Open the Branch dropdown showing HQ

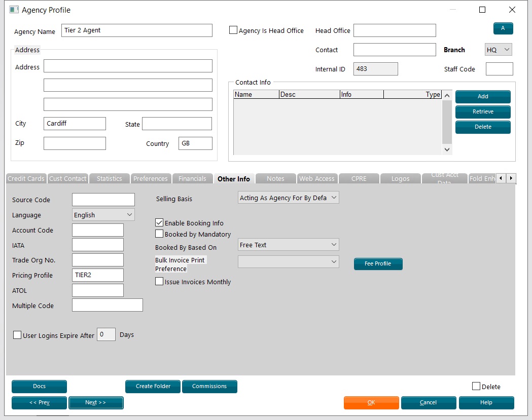point(498,50)
